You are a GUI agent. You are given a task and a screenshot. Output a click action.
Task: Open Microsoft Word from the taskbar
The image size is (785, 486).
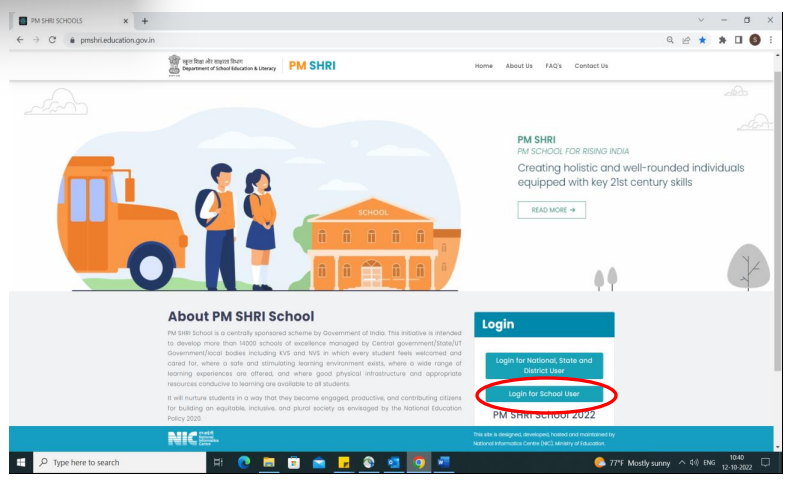[x=444, y=462]
